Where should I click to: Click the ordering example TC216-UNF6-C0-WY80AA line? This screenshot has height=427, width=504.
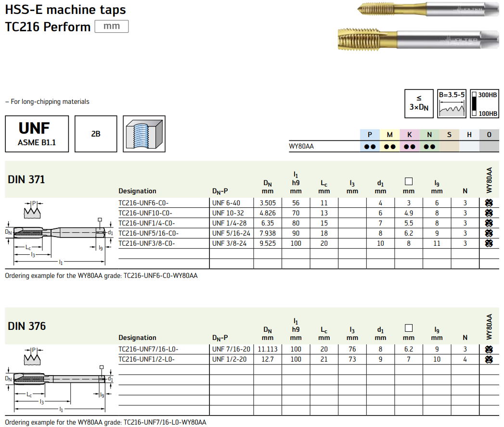tap(101, 276)
